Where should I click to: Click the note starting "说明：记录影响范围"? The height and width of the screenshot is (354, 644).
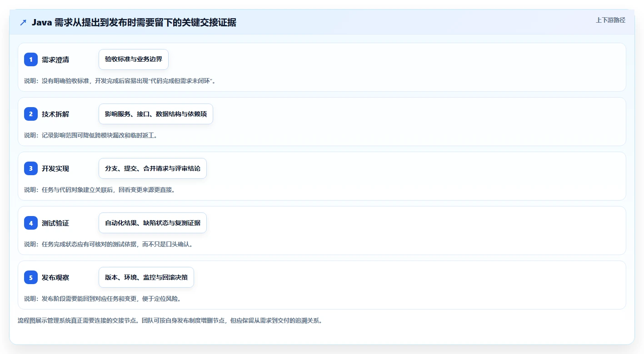click(91, 135)
